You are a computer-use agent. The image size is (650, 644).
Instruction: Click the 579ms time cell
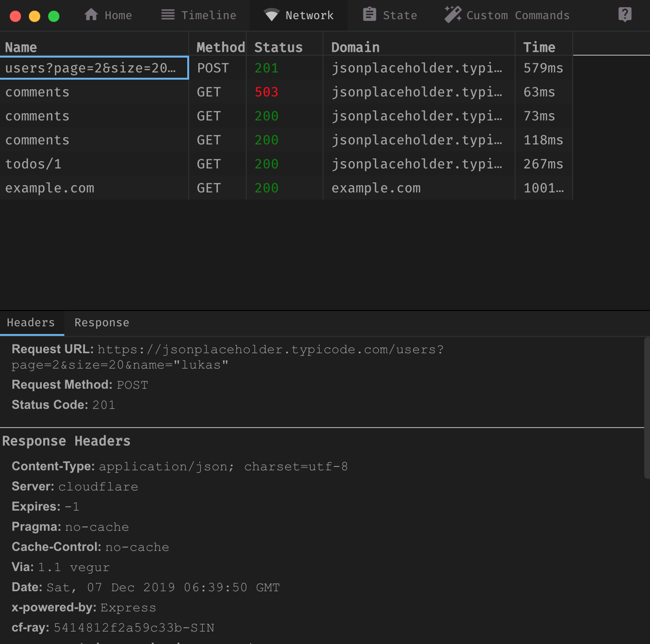(544, 68)
